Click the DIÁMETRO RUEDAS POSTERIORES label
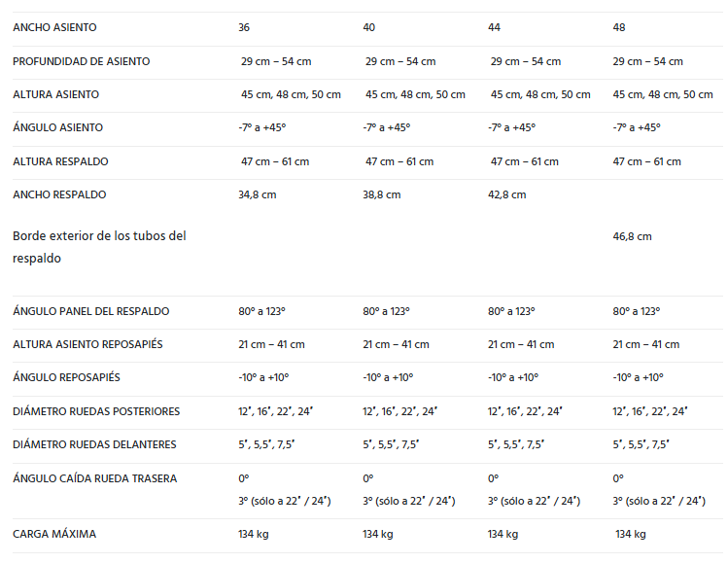The image size is (728, 563). pyautogui.click(x=96, y=411)
